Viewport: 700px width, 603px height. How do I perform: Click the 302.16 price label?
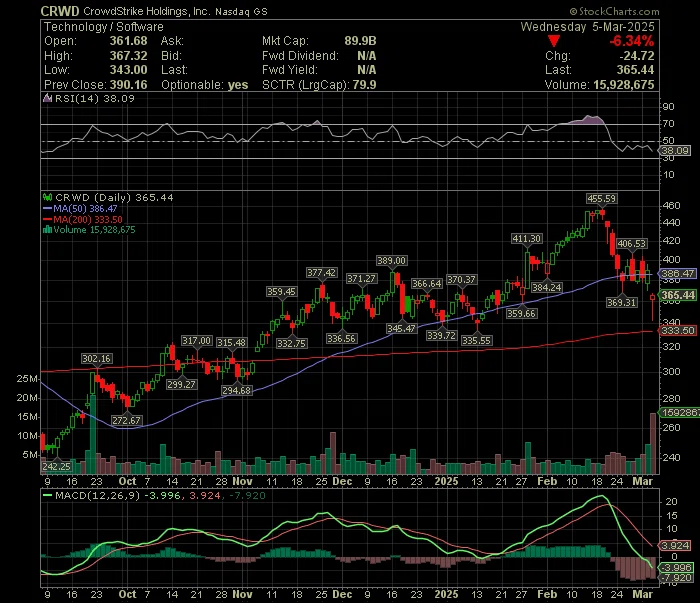coord(97,359)
